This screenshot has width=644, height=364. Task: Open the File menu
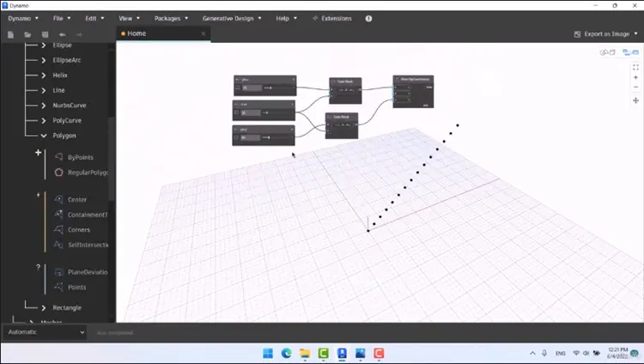[62, 19]
